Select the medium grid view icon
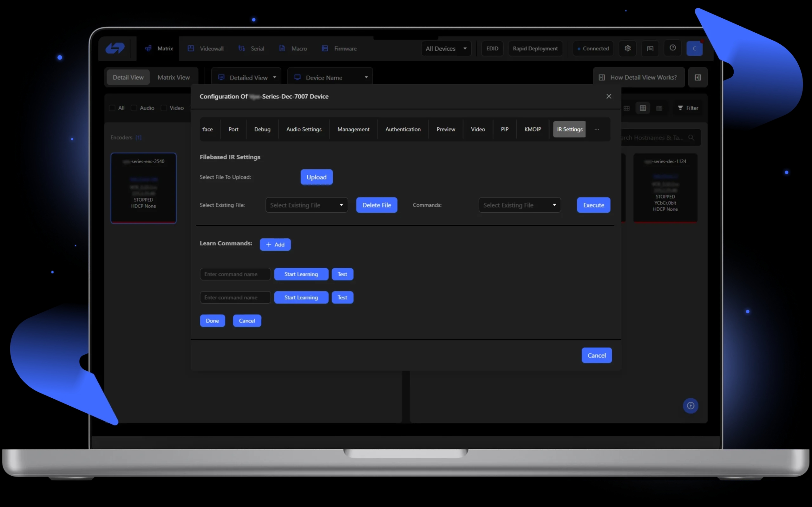The image size is (812, 507). (643, 108)
